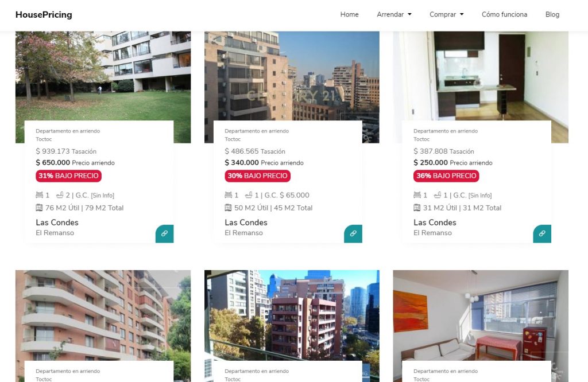Go to Home in navigation bar
Viewport: 588px width, 382px height.
350,14
